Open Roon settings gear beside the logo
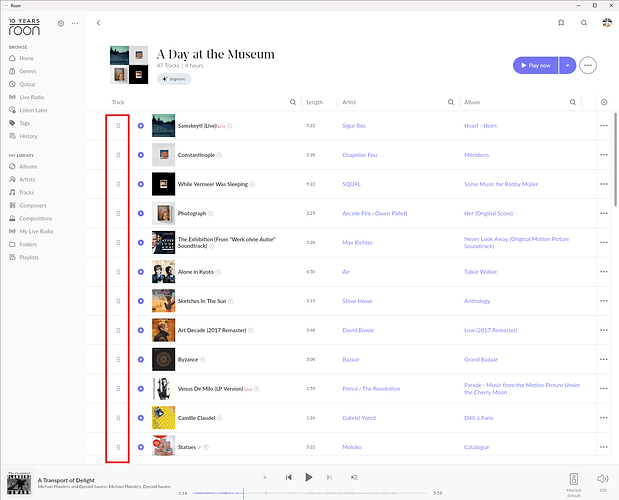 [61, 23]
